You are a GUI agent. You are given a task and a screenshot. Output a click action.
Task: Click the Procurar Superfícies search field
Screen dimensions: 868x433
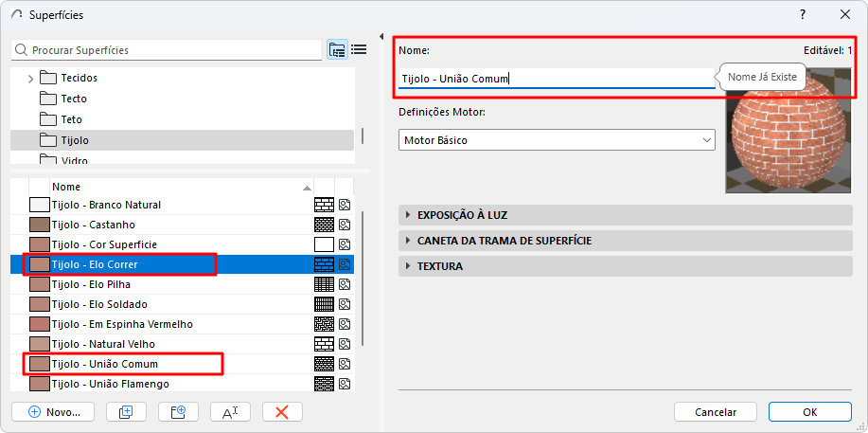[170, 49]
